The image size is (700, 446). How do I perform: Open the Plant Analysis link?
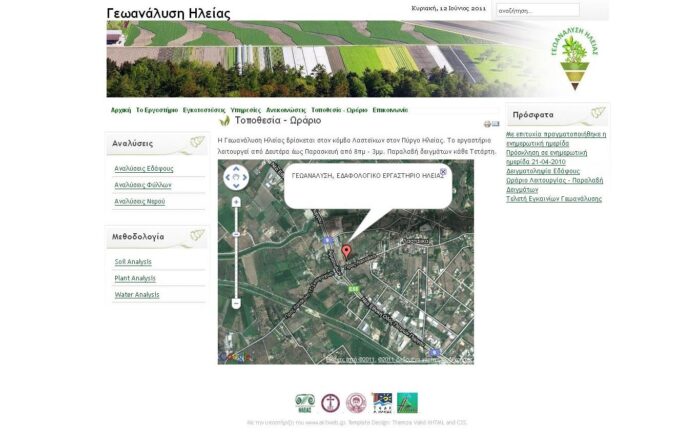click(x=135, y=279)
